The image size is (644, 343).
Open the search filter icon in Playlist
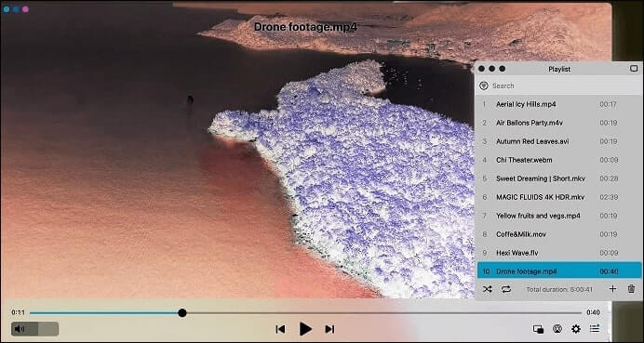(x=484, y=86)
